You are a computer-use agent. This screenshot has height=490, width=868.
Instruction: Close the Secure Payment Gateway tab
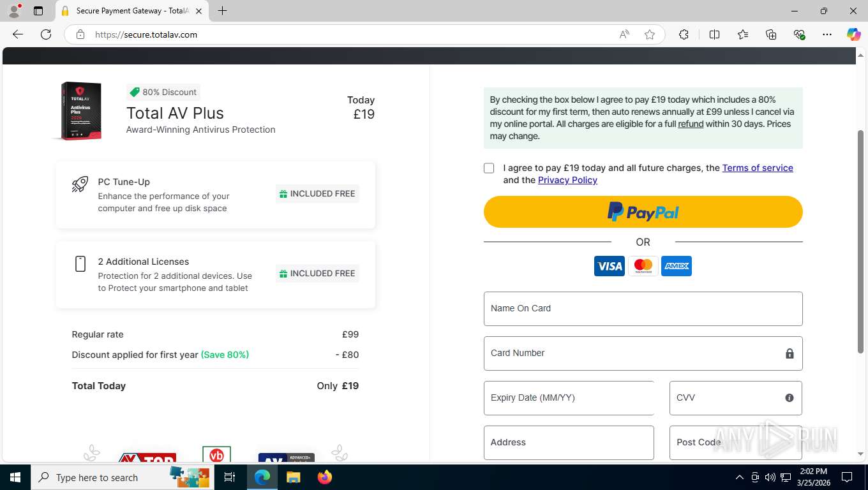pos(198,11)
